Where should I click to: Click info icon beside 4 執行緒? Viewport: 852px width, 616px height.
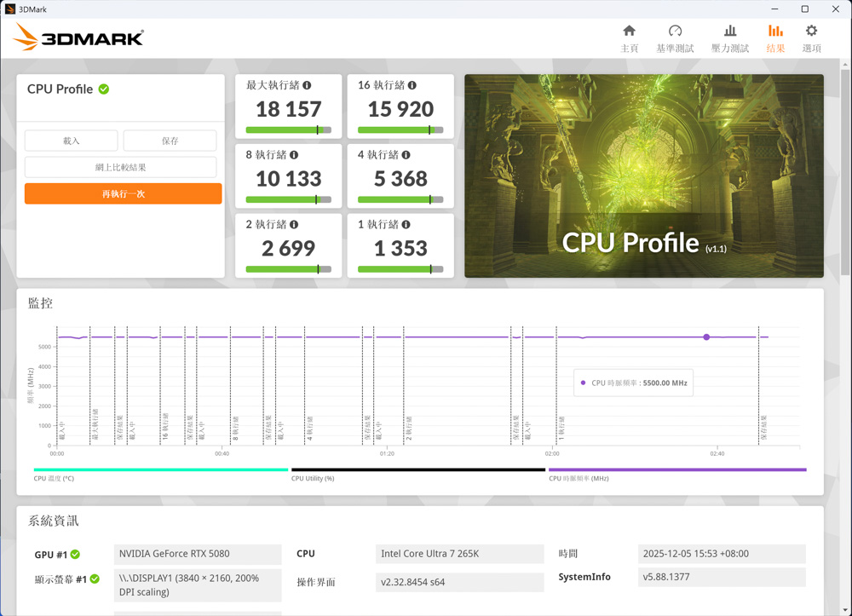point(406,155)
